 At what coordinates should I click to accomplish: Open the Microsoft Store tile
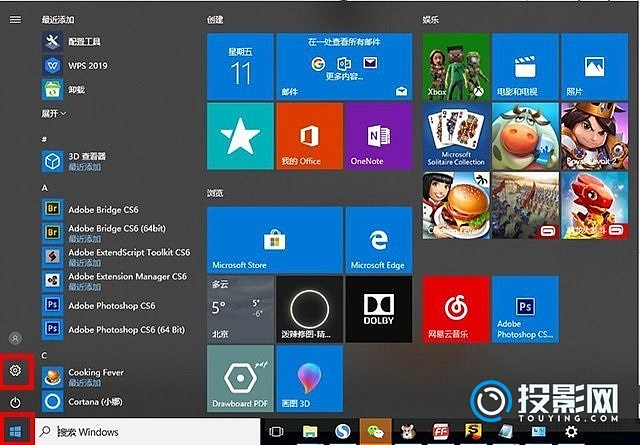(x=275, y=240)
